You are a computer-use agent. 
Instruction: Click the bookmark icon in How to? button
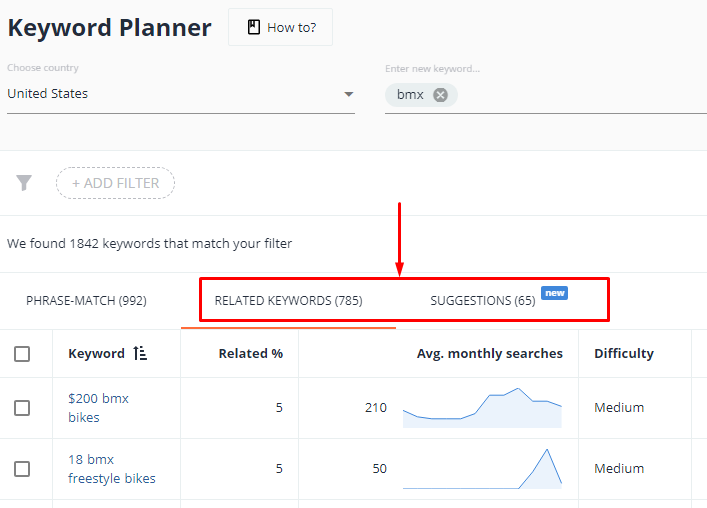(x=254, y=27)
